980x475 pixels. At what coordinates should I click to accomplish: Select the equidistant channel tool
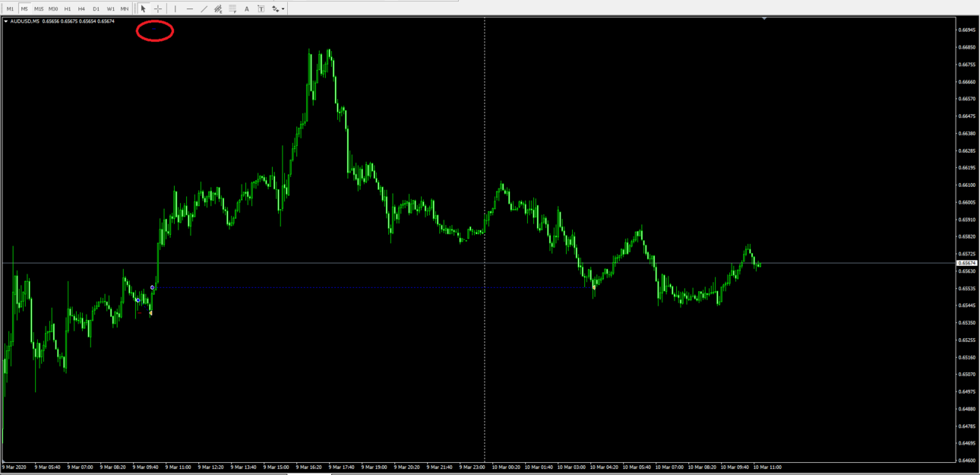click(x=218, y=9)
